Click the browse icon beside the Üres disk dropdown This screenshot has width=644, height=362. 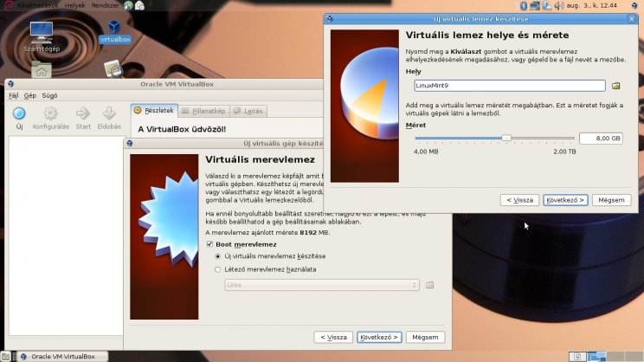pyautogui.click(x=429, y=285)
